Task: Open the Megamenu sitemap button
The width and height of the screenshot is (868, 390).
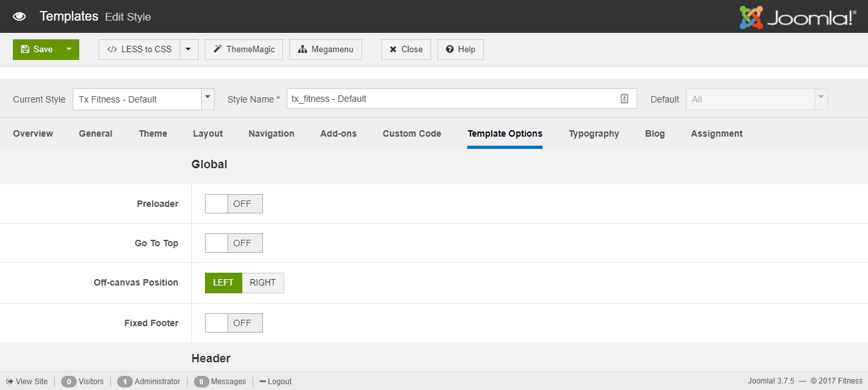Action: click(x=325, y=50)
